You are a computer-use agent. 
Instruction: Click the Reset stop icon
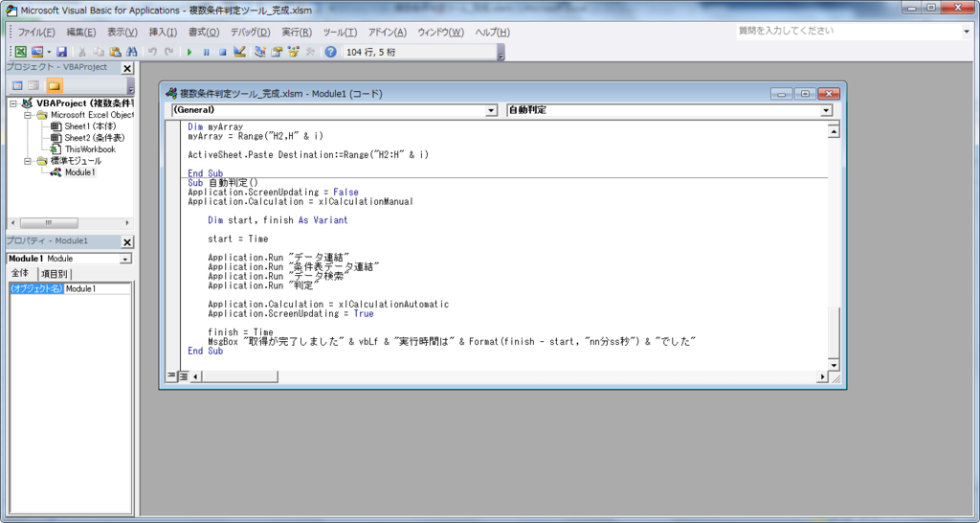pos(222,52)
